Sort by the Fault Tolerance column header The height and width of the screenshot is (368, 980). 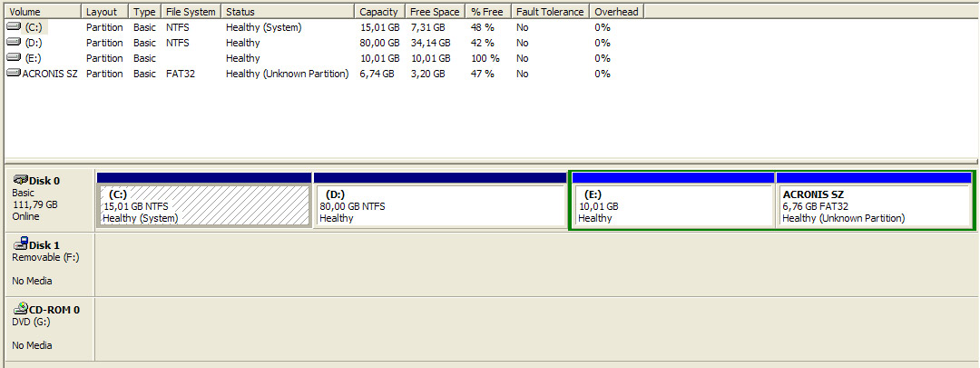(550, 12)
